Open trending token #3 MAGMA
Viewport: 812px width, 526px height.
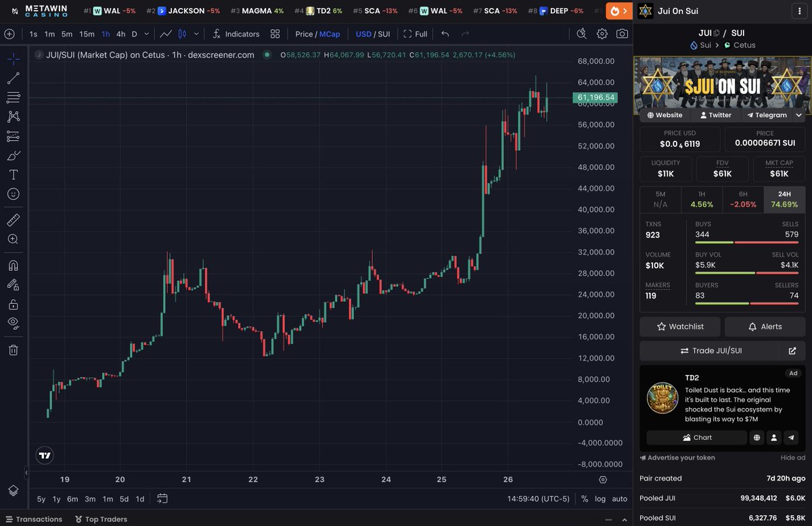(257, 11)
